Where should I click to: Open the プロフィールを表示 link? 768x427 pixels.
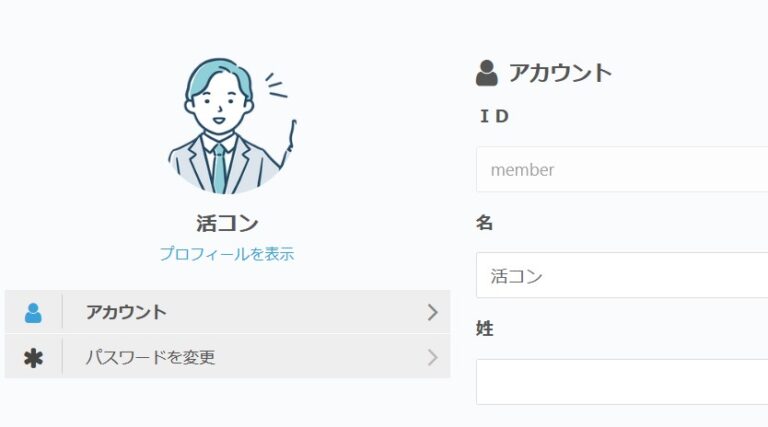227,254
